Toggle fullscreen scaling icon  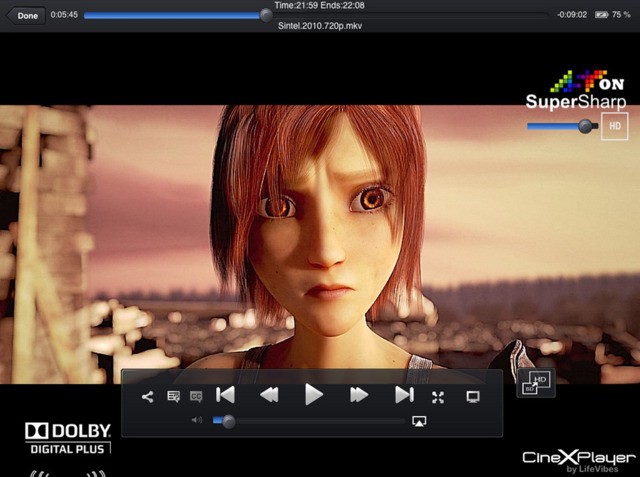click(x=438, y=397)
